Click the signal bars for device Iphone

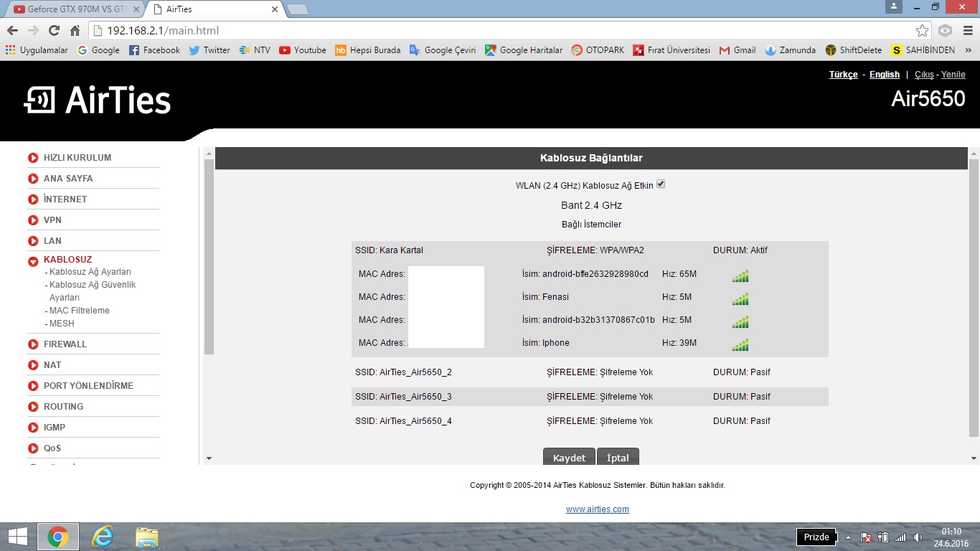(740, 344)
